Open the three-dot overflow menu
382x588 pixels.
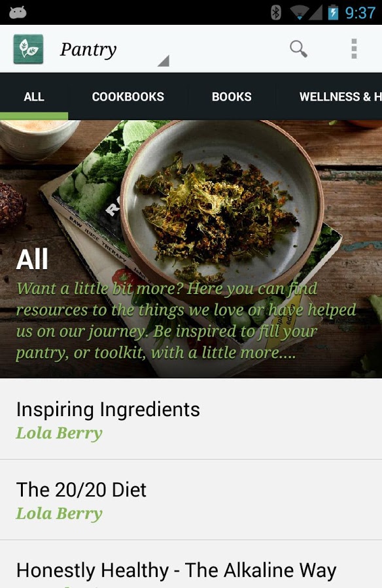coord(354,49)
